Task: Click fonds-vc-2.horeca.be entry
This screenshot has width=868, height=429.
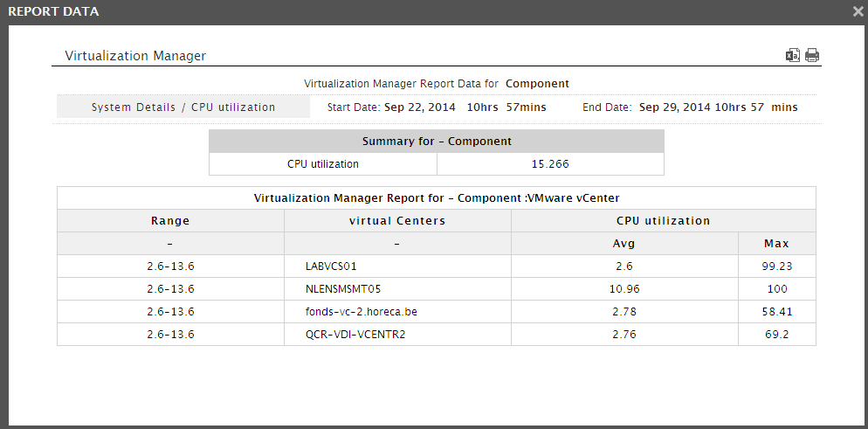Action: (x=361, y=312)
